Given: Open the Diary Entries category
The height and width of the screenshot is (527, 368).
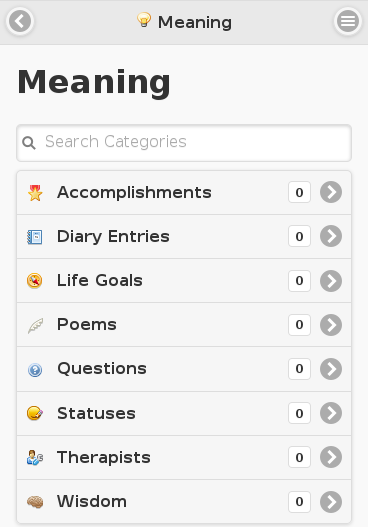Looking at the screenshot, I should point(184,237).
